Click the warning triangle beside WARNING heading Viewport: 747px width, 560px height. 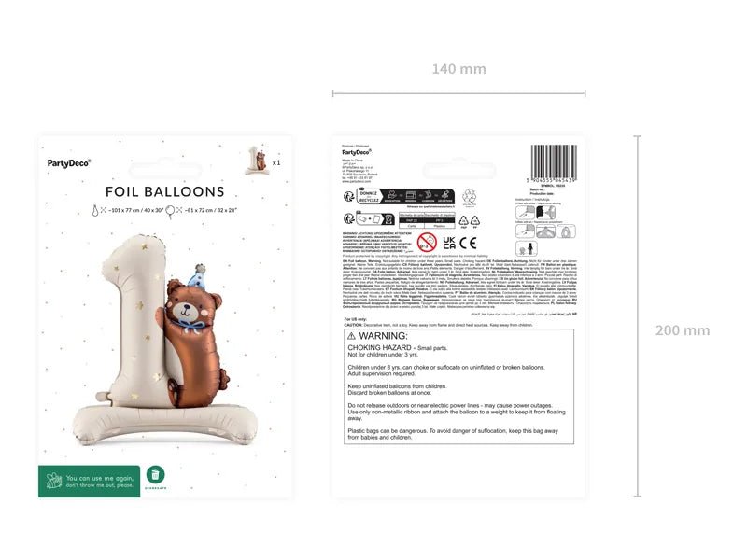352,336
